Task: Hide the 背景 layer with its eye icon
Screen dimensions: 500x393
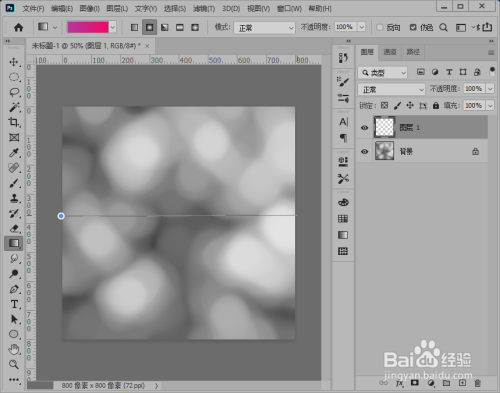Action: click(x=365, y=152)
